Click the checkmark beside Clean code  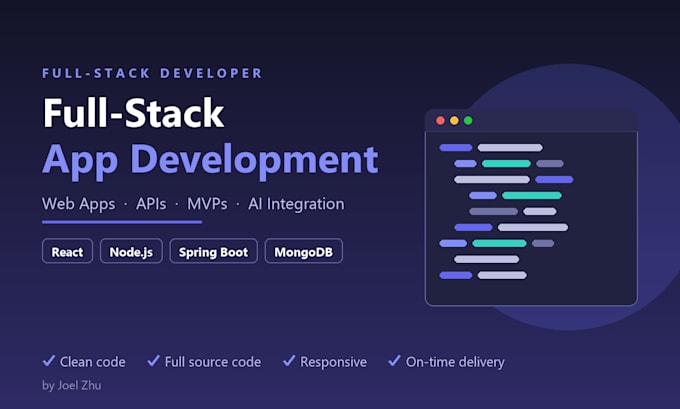[x=49, y=361]
